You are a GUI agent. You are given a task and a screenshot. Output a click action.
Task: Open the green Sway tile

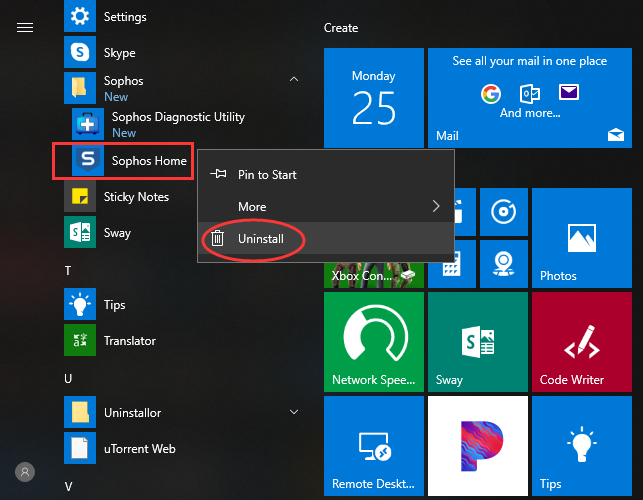478,342
